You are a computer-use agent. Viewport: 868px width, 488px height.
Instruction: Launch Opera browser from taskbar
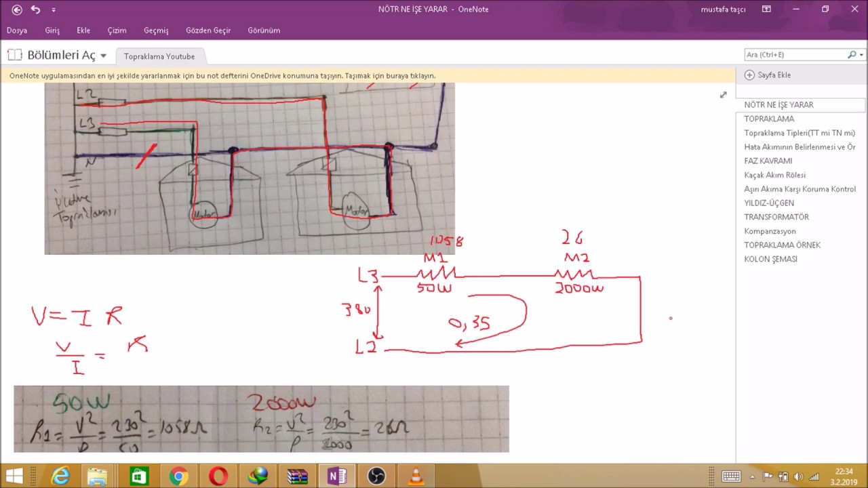[218, 476]
